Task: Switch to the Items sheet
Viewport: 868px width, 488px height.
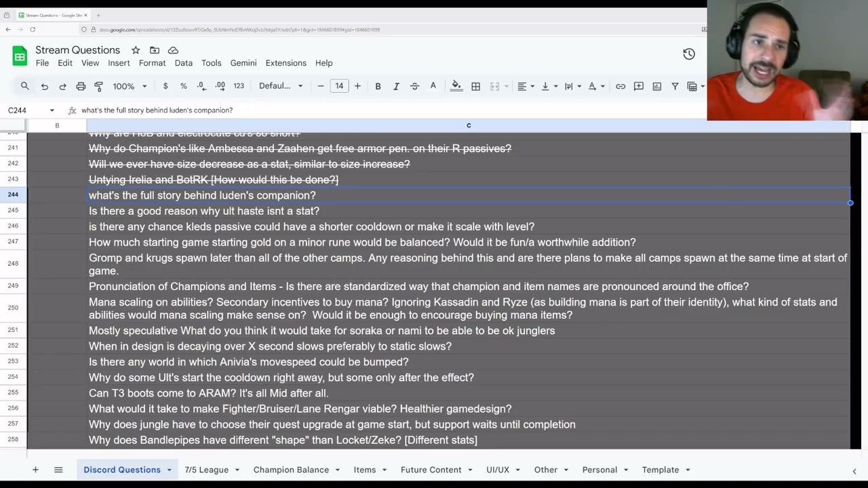Action: point(365,470)
